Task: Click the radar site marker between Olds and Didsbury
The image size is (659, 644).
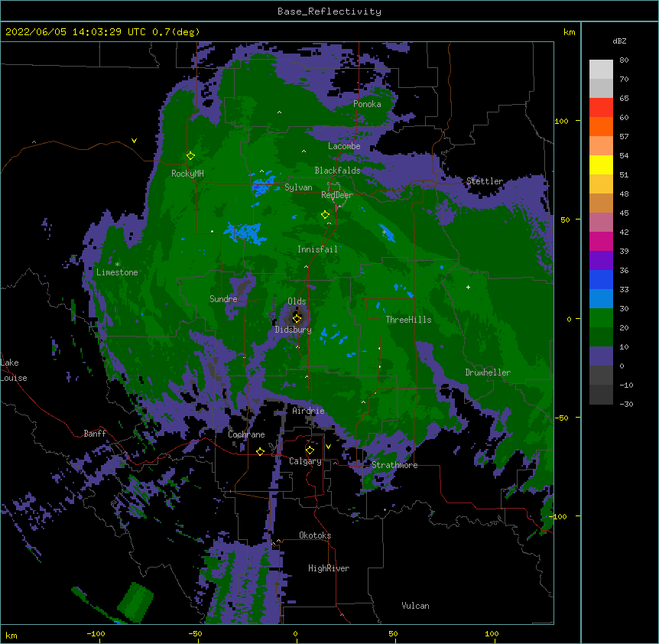Action: coord(297,318)
